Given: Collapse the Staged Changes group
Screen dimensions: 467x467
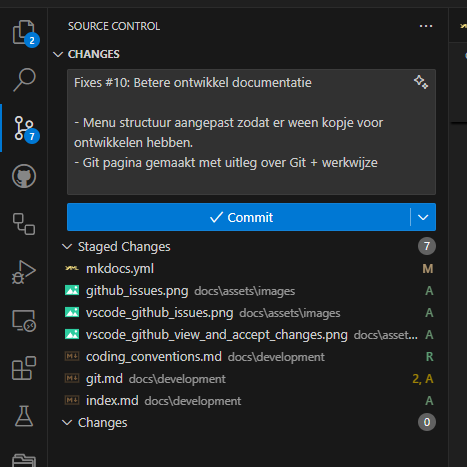Looking at the screenshot, I should (x=67, y=247).
